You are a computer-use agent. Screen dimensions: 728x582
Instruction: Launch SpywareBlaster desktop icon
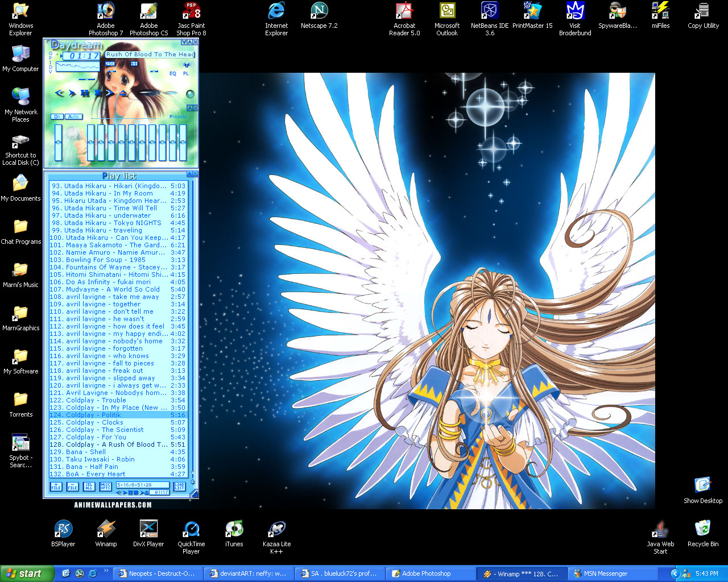[618, 15]
